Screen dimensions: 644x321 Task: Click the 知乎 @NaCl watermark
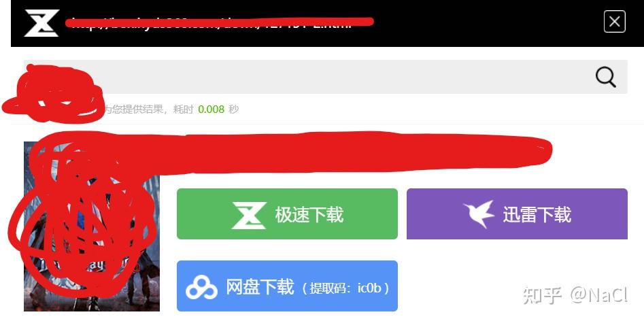[x=575, y=295]
